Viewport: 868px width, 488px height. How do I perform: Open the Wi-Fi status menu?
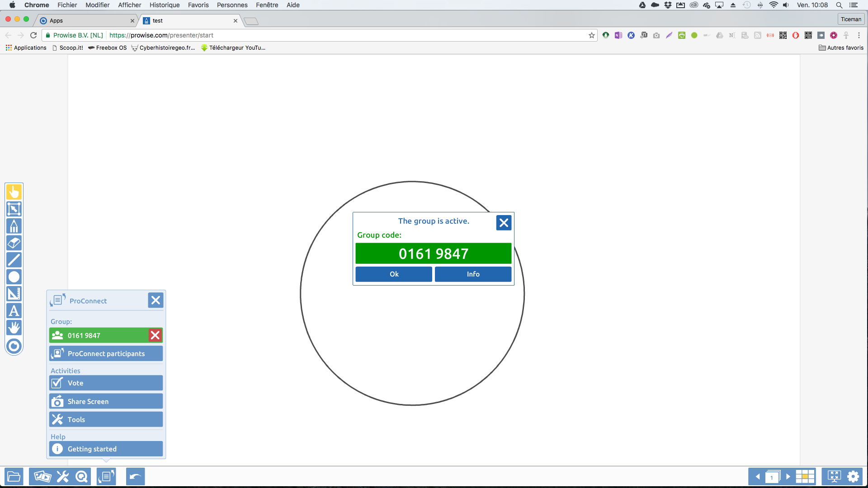(774, 5)
